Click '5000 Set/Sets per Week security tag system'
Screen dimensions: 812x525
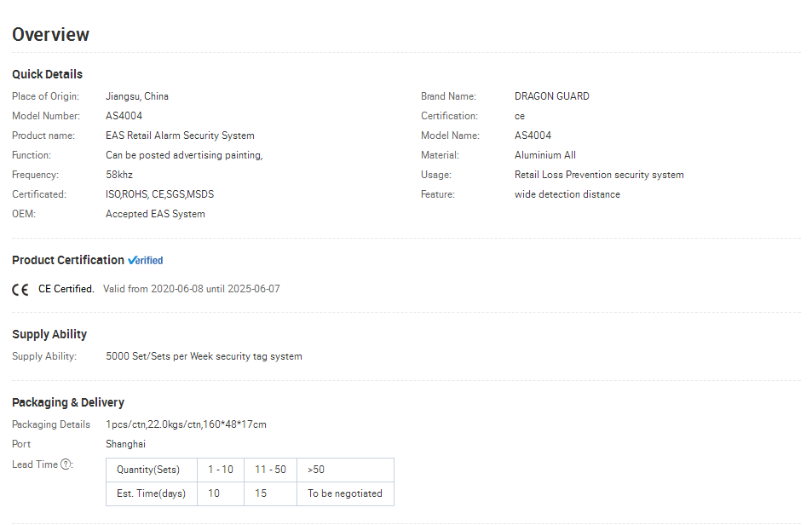(x=204, y=356)
